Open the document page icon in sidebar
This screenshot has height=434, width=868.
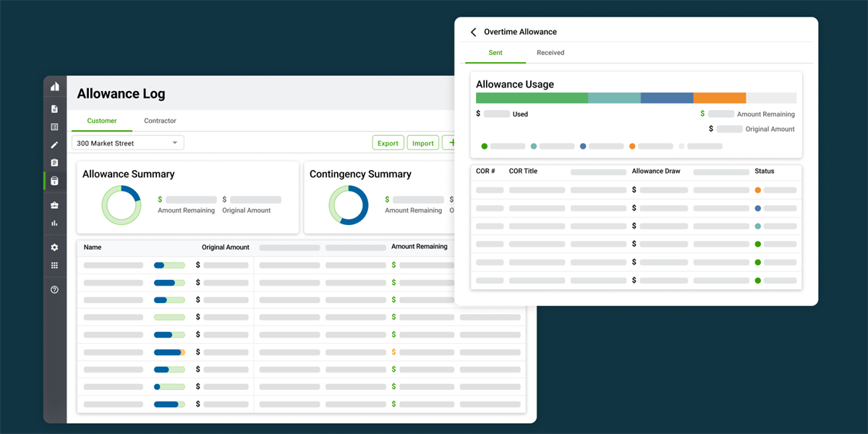tap(55, 109)
